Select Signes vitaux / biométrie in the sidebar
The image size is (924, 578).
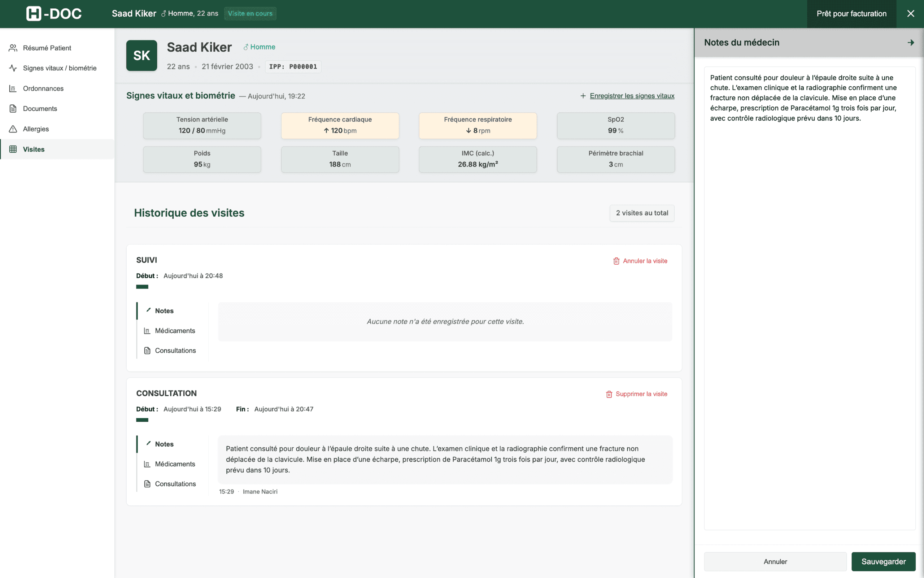[60, 68]
